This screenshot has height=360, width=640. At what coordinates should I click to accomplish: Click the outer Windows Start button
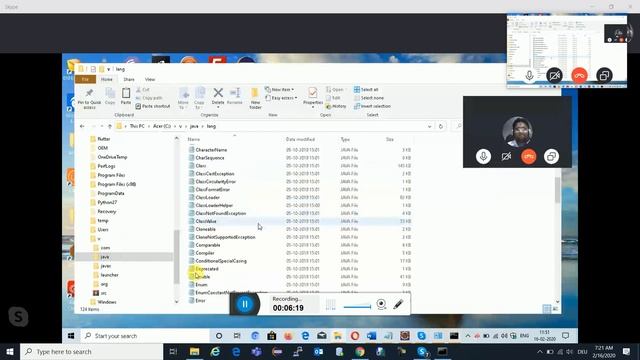(10, 351)
